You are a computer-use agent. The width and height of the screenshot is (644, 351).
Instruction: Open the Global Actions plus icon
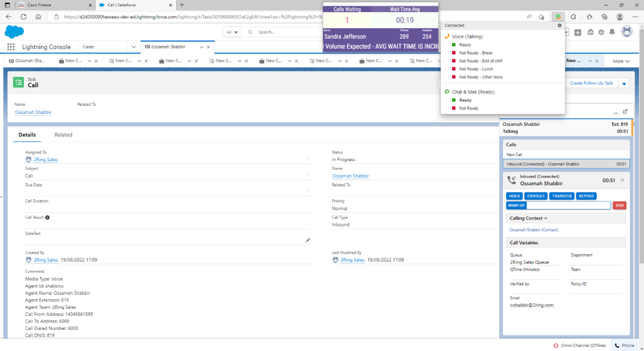tap(578, 32)
